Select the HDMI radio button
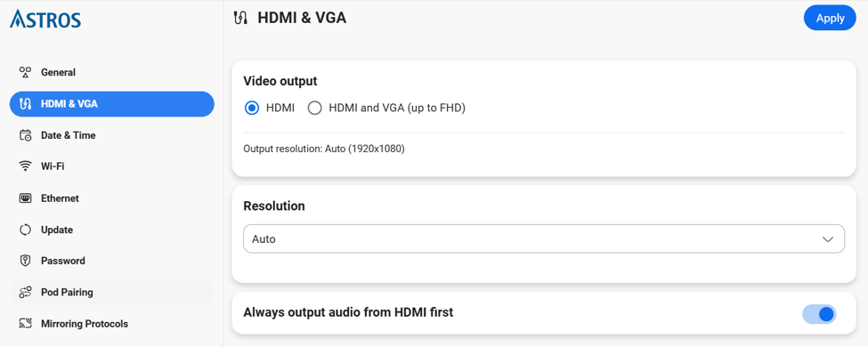Viewport: 868px width, 347px height. [252, 109]
